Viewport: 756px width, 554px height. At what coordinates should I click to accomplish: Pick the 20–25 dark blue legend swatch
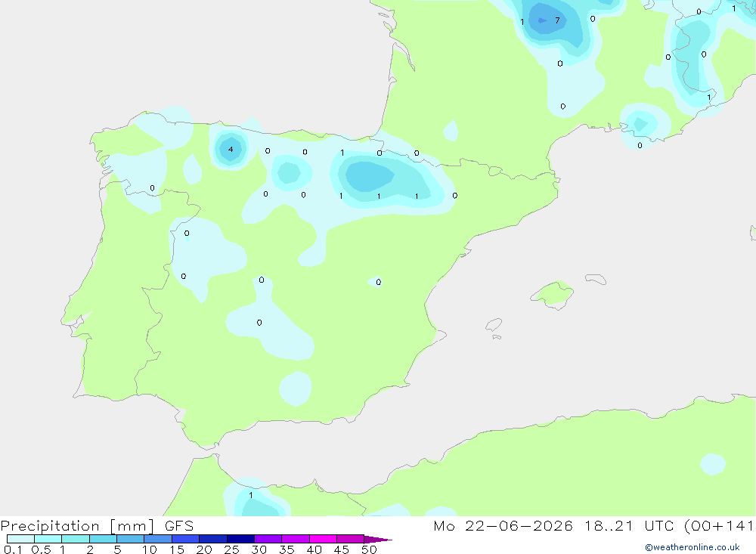tap(212, 539)
